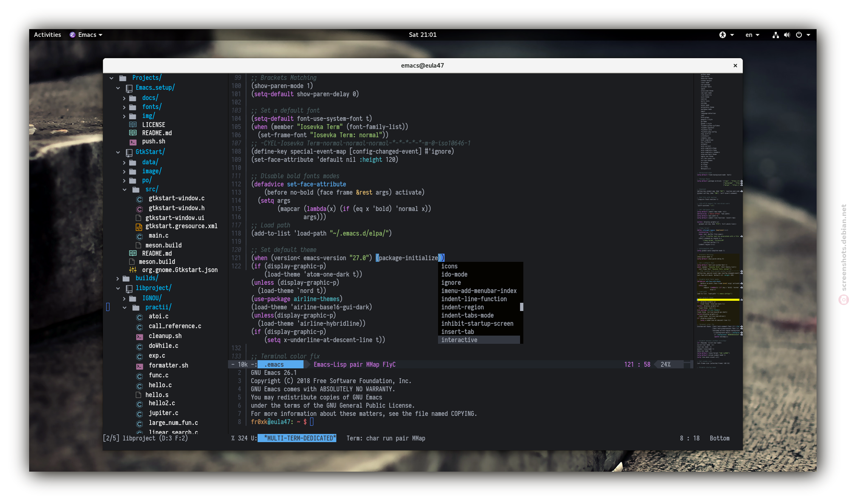Expand the builds/ folder

point(118,279)
